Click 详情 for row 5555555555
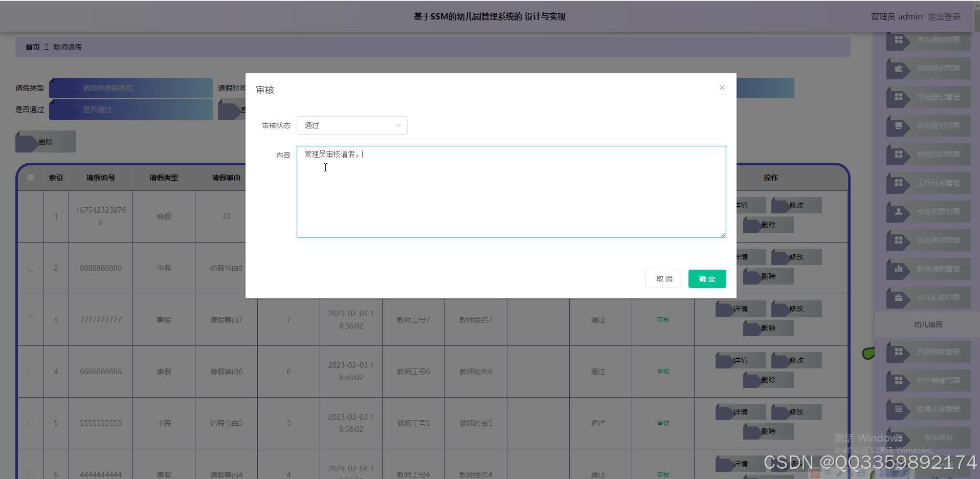Screen dimensions: 980x479 (x=741, y=412)
